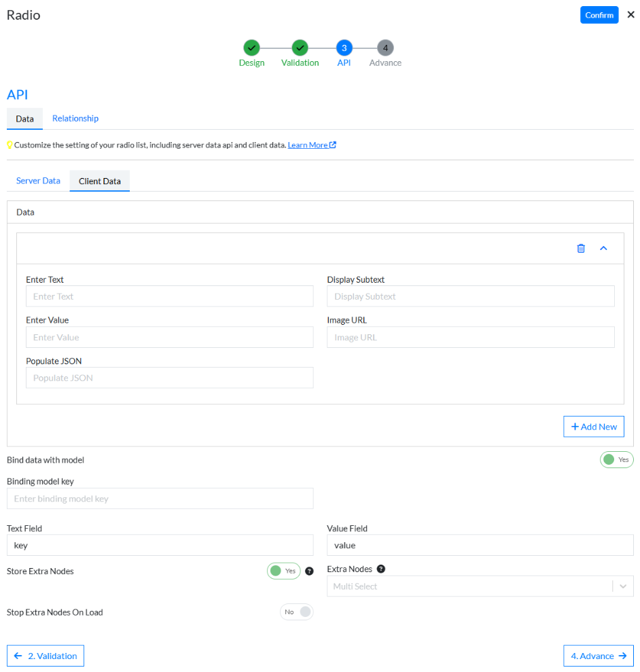Switch to the Server Data tab
640x672 pixels.
click(38, 181)
